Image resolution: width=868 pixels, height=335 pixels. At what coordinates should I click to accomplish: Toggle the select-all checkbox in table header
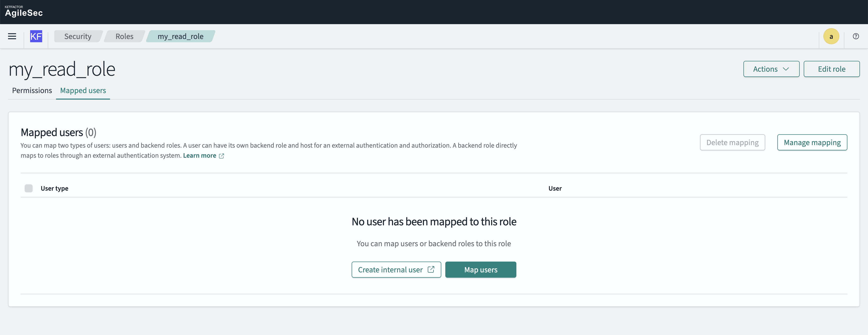pos(29,188)
